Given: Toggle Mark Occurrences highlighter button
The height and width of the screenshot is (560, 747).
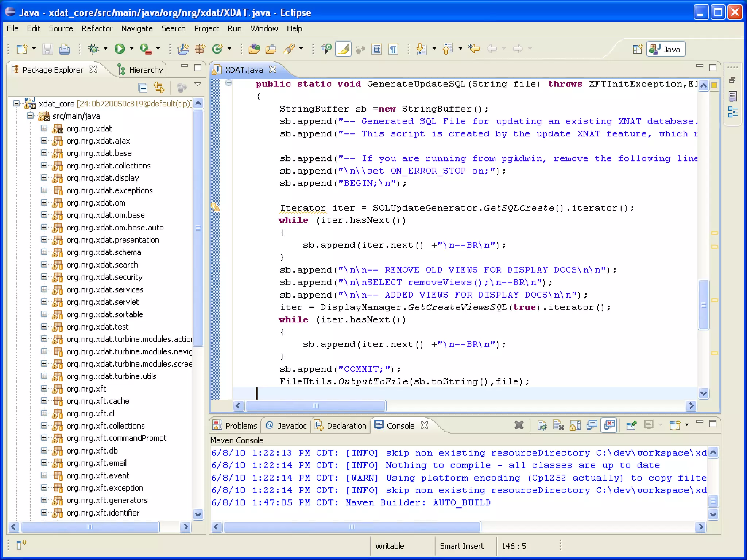Looking at the screenshot, I should click(x=344, y=49).
